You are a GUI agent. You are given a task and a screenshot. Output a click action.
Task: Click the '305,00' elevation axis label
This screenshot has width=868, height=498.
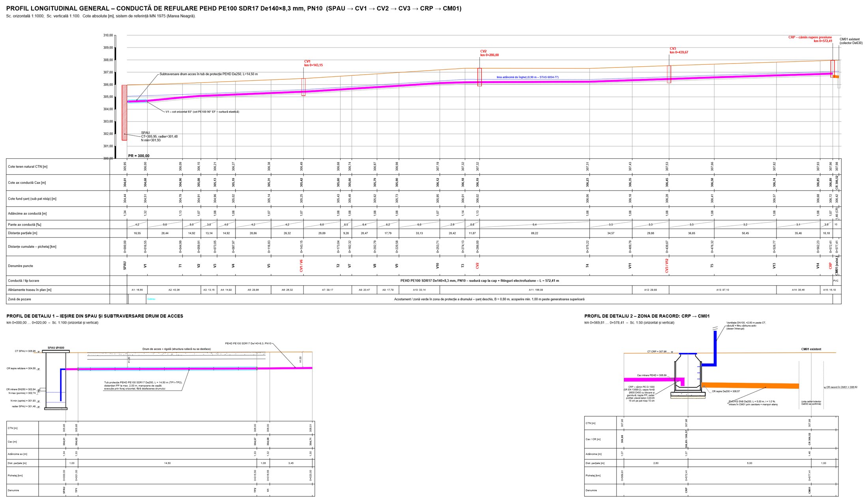coord(108,97)
